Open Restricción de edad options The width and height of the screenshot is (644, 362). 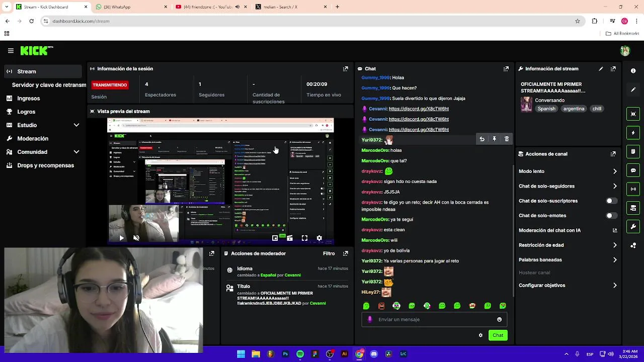568,245
